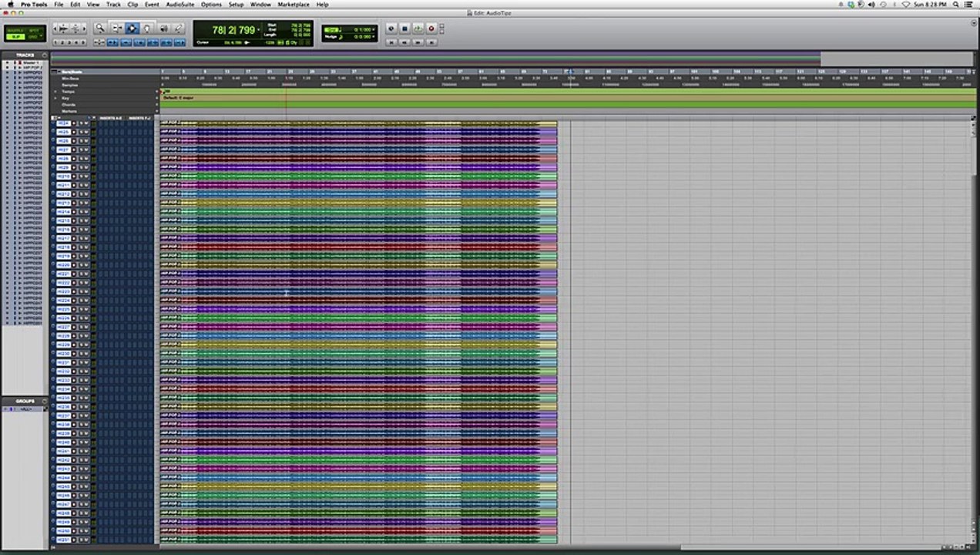Open the Setup menu
The image size is (980, 555).
pyautogui.click(x=236, y=4)
